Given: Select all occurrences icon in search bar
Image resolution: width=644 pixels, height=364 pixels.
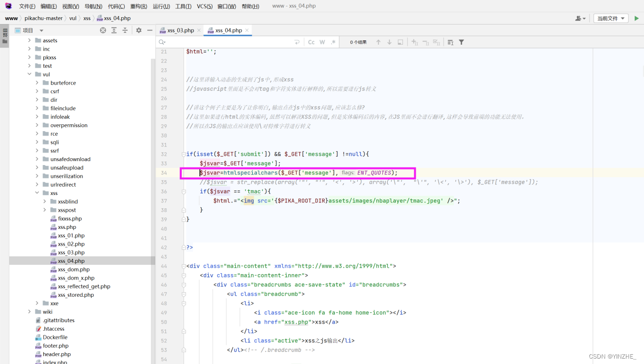Looking at the screenshot, I should click(x=436, y=42).
